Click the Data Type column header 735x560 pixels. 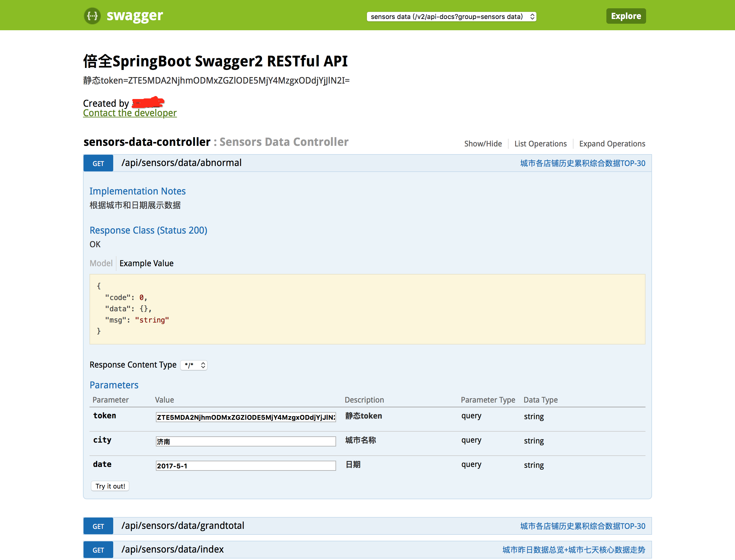click(x=541, y=400)
